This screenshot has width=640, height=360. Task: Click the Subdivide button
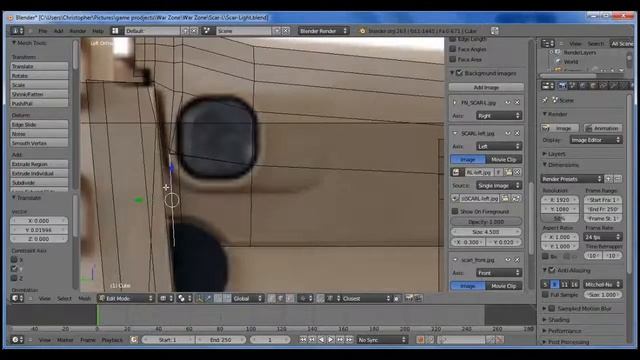(x=39, y=182)
